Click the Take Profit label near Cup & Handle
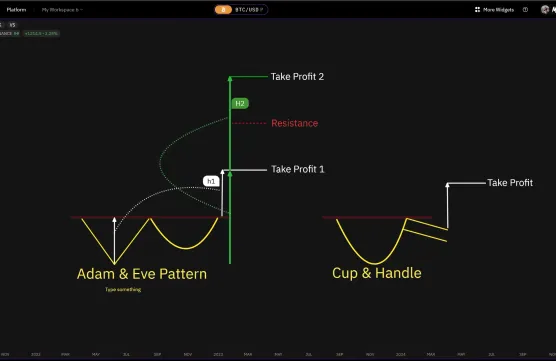The width and height of the screenshot is (556, 361). click(510, 183)
